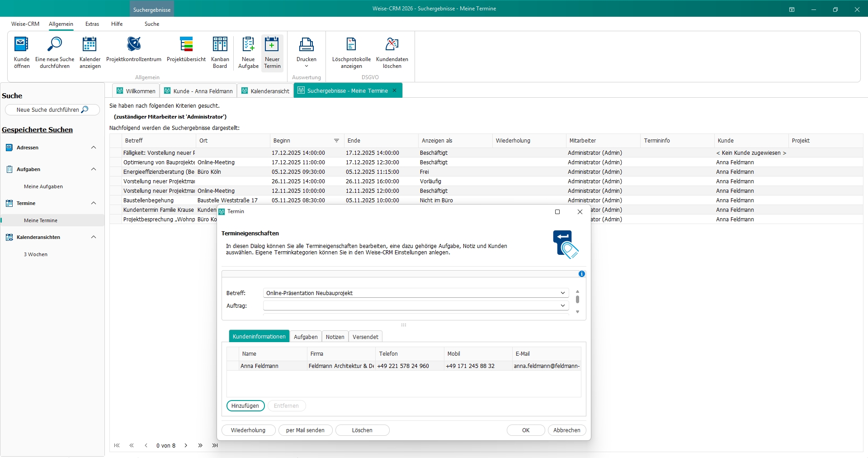868x458 pixels.
Task: Collapse the Adressen section in sidebar
Action: (x=94, y=148)
